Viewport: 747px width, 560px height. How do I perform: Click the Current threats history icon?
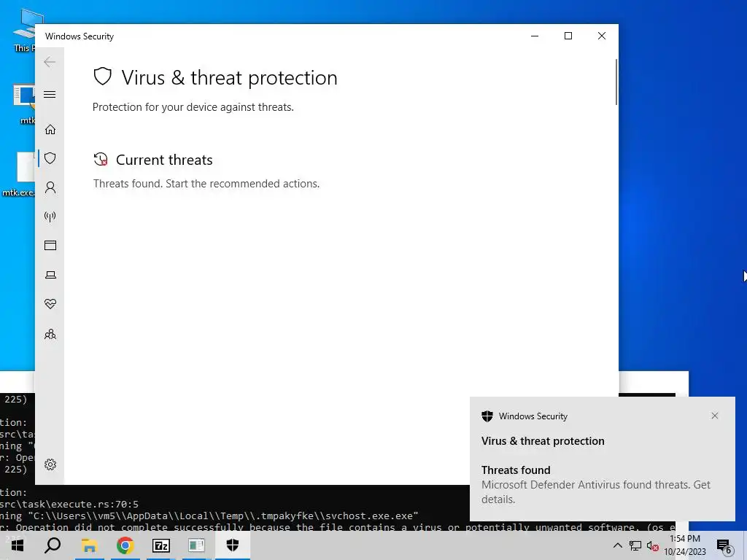coord(101,160)
